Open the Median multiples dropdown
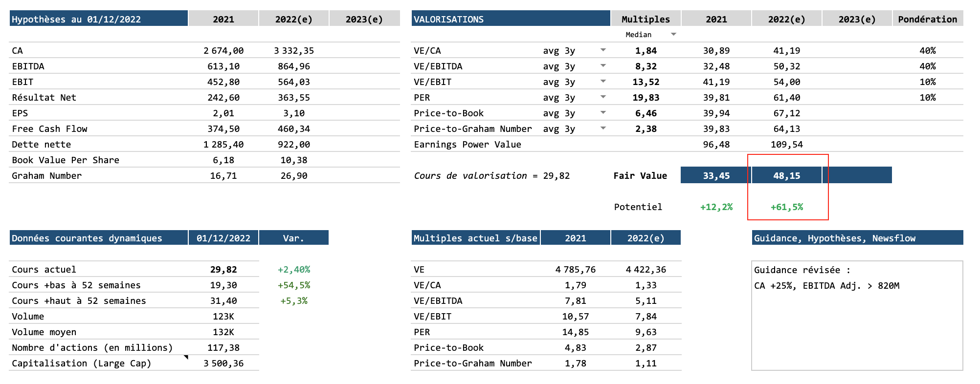 pyautogui.click(x=673, y=34)
